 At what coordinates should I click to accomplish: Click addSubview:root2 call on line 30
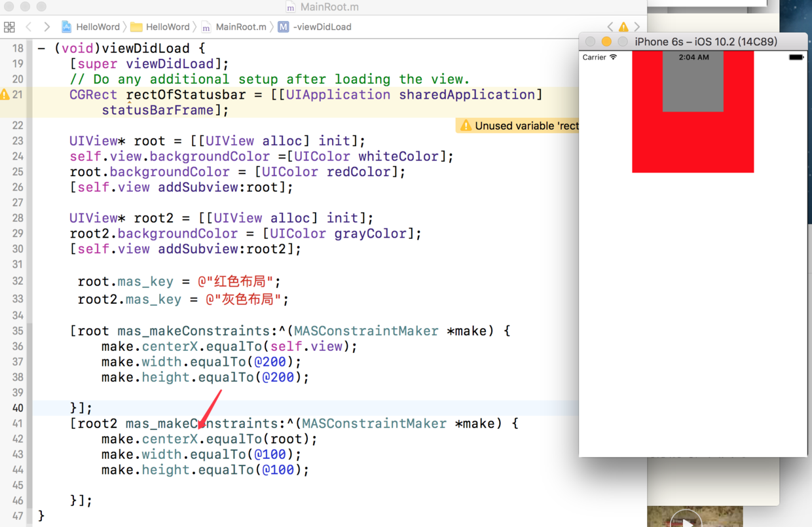pyautogui.click(x=226, y=249)
